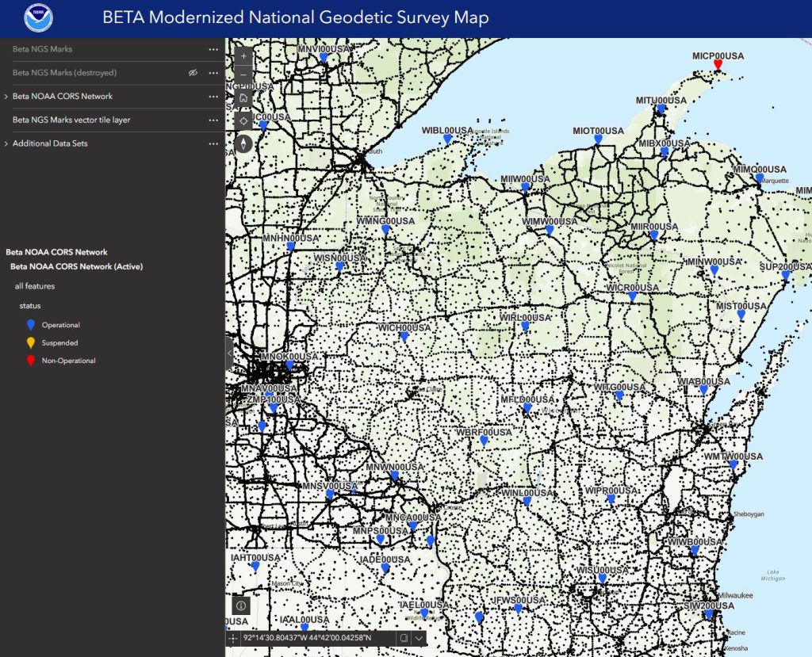Select the MFLD00USA station pin
The width and height of the screenshot is (812, 657).
point(527,408)
